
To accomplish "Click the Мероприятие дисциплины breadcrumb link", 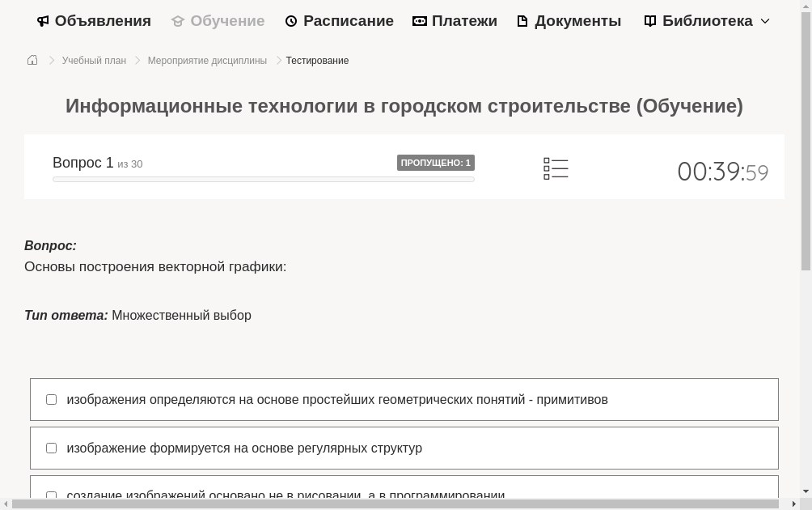I will (x=207, y=60).
